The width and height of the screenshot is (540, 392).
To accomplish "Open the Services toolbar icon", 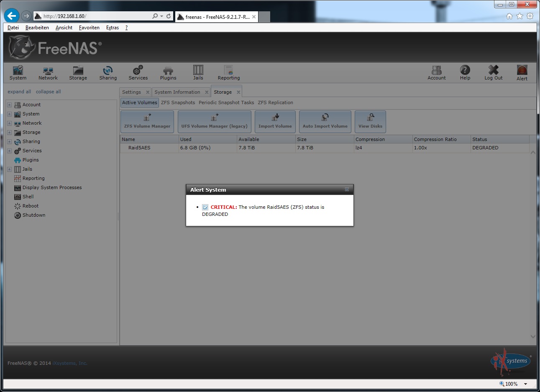I will (138, 73).
